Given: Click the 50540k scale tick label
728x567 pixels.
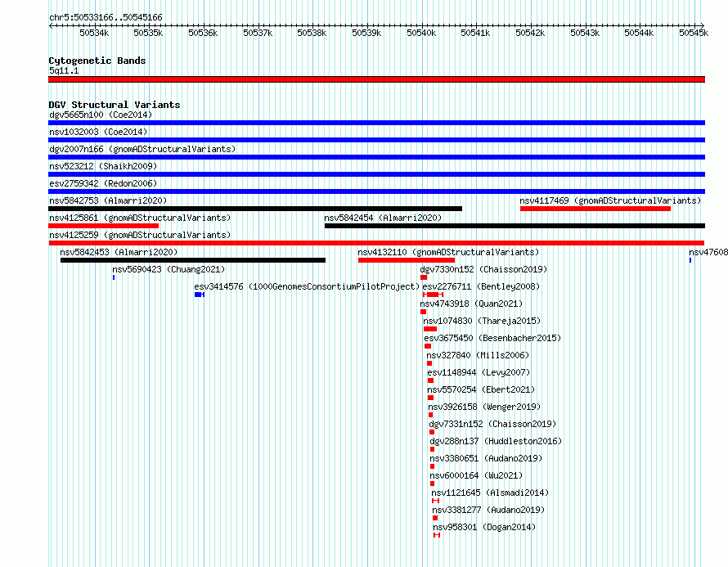Looking at the screenshot, I should pyautogui.click(x=421, y=33).
